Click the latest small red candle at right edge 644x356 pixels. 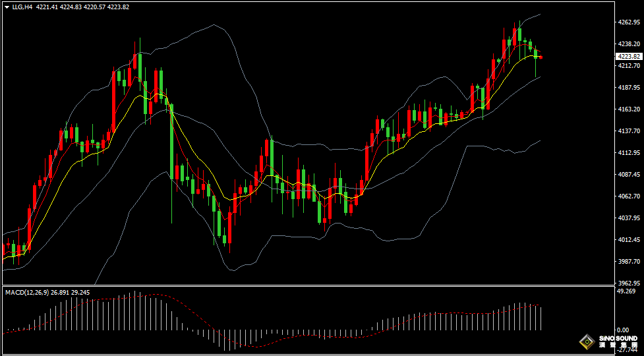pyautogui.click(x=541, y=57)
